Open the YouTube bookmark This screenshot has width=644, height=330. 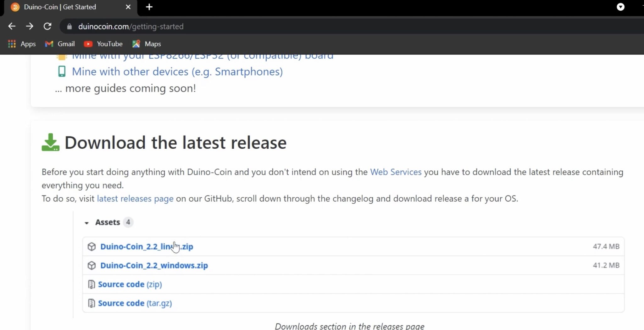click(103, 44)
